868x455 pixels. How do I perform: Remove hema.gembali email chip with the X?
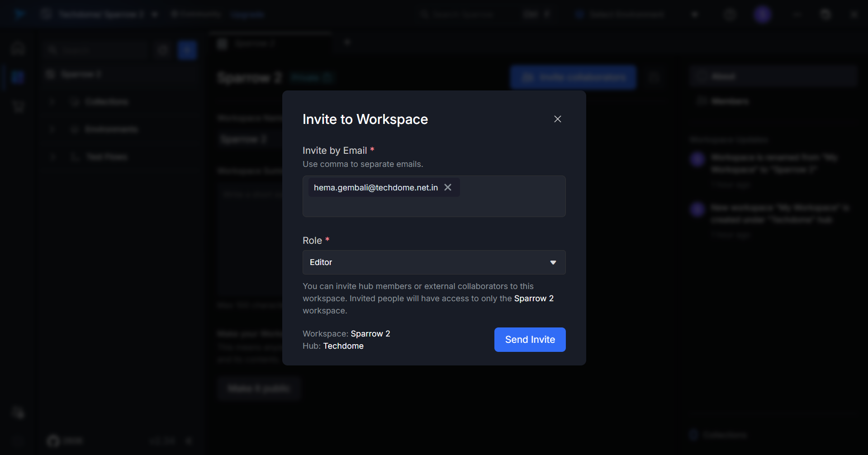pyautogui.click(x=448, y=187)
